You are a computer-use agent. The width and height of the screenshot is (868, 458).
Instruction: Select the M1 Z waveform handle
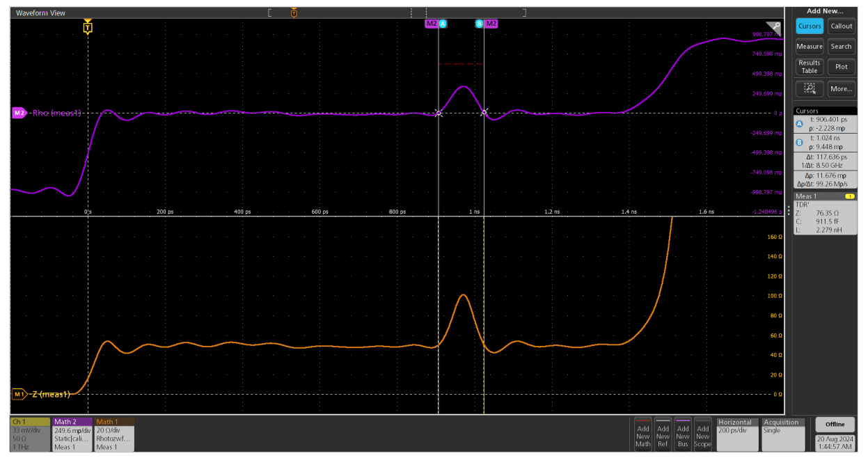pos(19,395)
